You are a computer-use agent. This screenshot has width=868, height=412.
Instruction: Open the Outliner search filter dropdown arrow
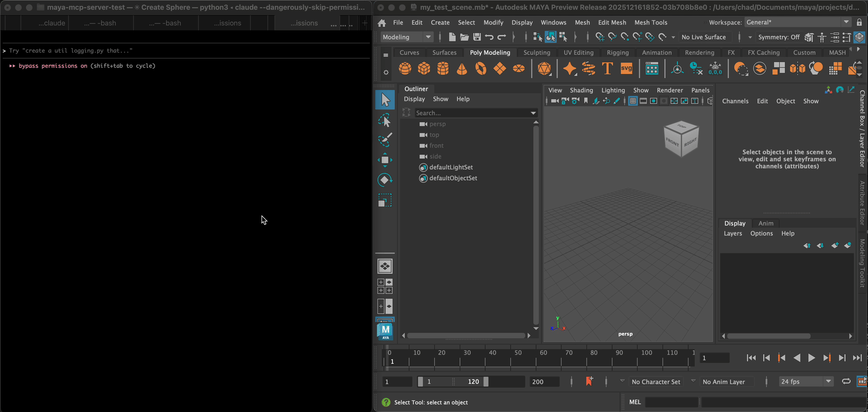point(533,113)
